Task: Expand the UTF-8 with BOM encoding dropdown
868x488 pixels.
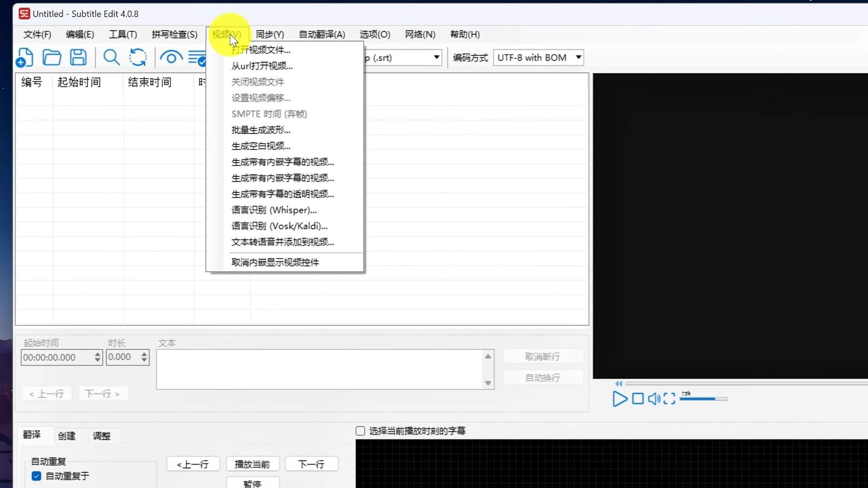Action: click(578, 57)
